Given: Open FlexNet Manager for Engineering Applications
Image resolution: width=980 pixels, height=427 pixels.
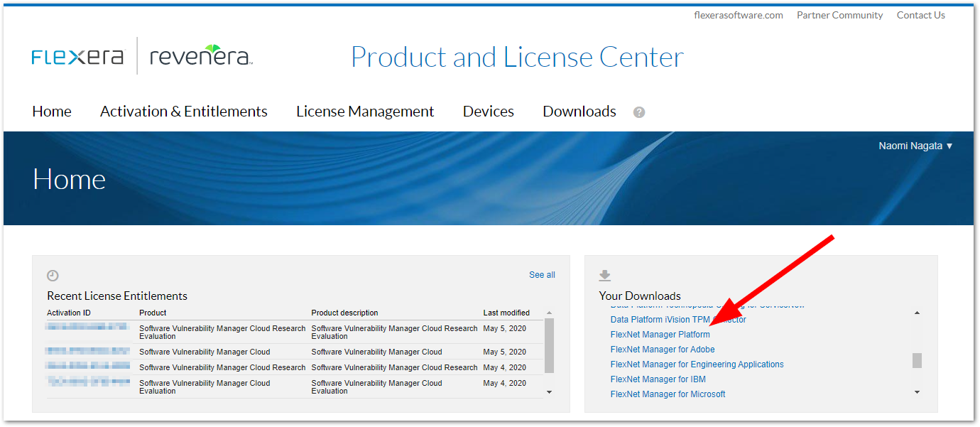Looking at the screenshot, I should click(x=697, y=364).
